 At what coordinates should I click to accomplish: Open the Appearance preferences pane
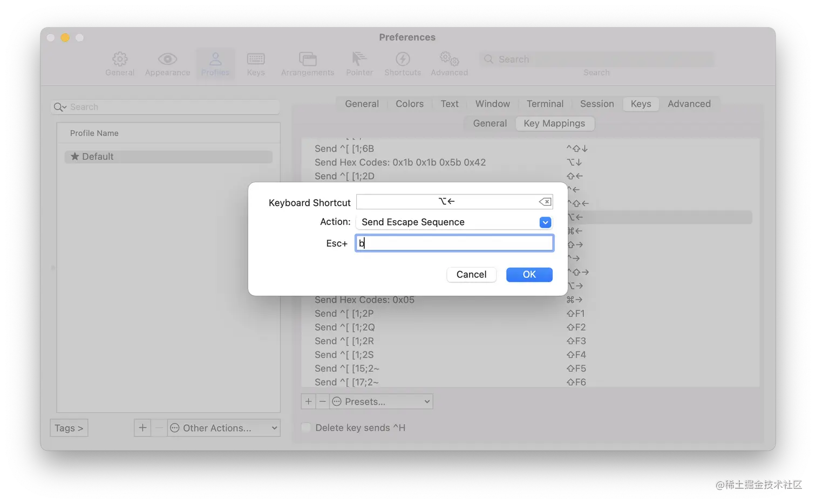click(x=167, y=64)
